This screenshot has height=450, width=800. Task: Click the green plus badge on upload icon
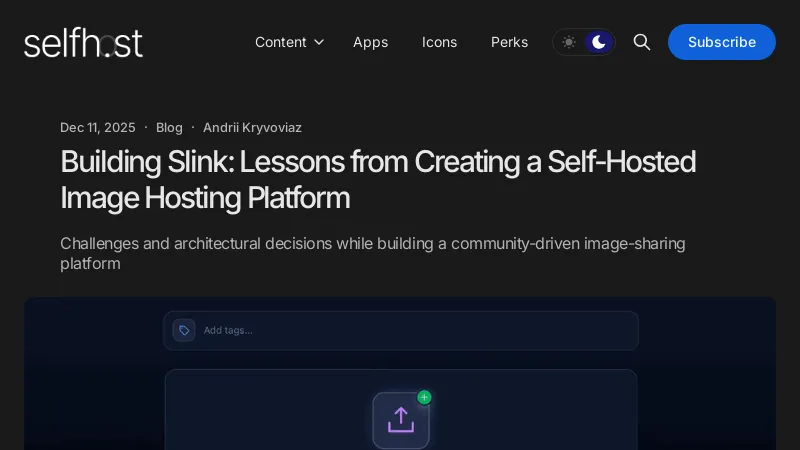(424, 397)
